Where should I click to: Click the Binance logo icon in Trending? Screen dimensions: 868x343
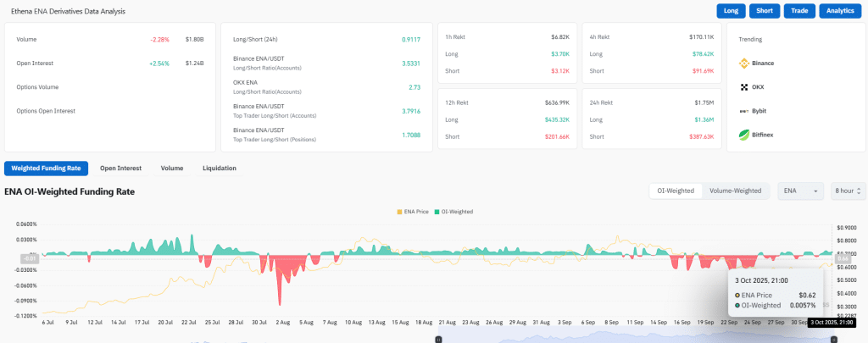[x=745, y=63]
